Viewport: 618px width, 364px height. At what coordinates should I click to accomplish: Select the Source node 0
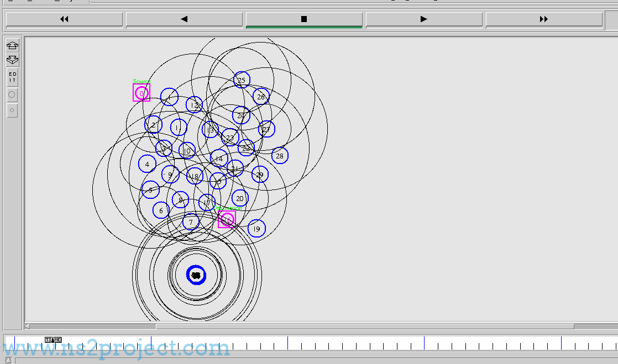[142, 93]
